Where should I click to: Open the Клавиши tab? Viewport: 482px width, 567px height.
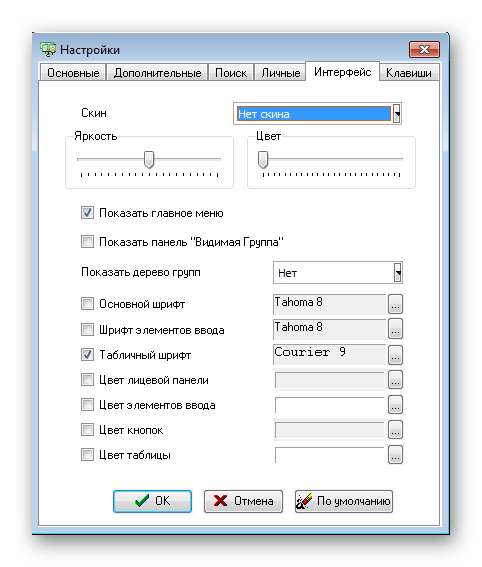pos(409,73)
